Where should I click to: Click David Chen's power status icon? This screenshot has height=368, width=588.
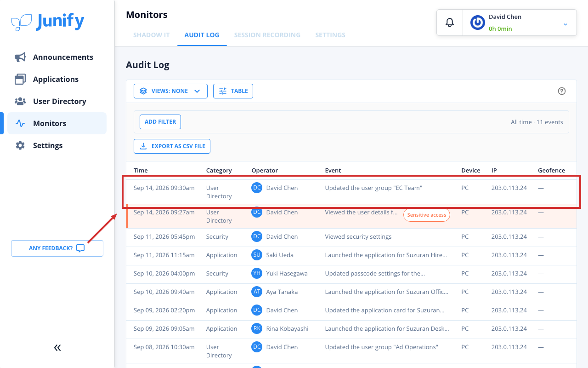(x=478, y=23)
